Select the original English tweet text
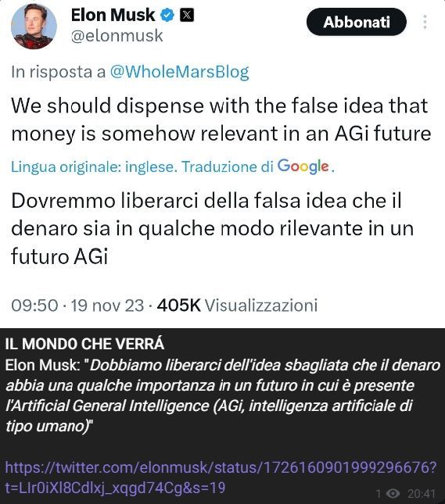This screenshot has width=445, height=504. [x=221, y=120]
